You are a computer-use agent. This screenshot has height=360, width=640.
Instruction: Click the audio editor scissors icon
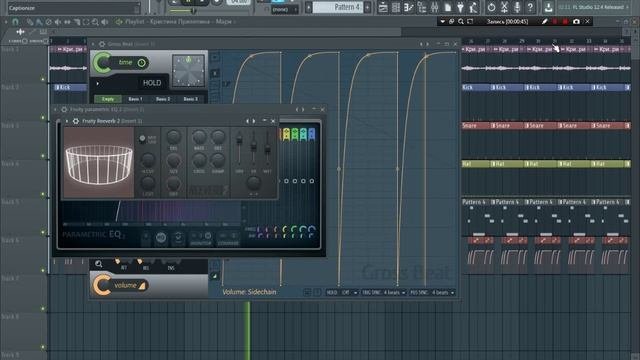[504, 7]
